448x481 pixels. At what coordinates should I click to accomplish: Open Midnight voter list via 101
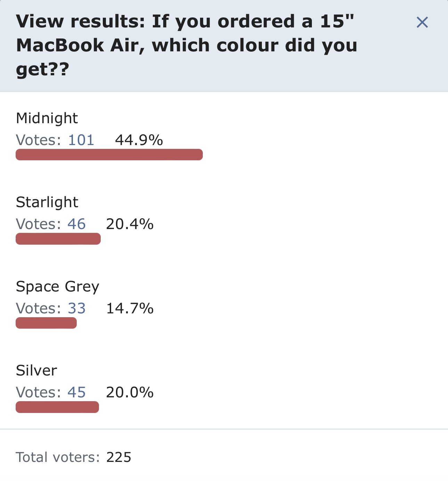pos(81,140)
